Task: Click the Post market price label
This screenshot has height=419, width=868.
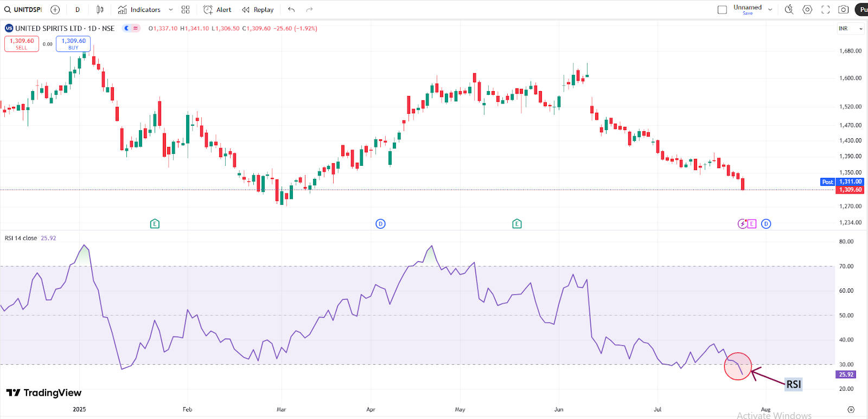Action: (x=827, y=182)
